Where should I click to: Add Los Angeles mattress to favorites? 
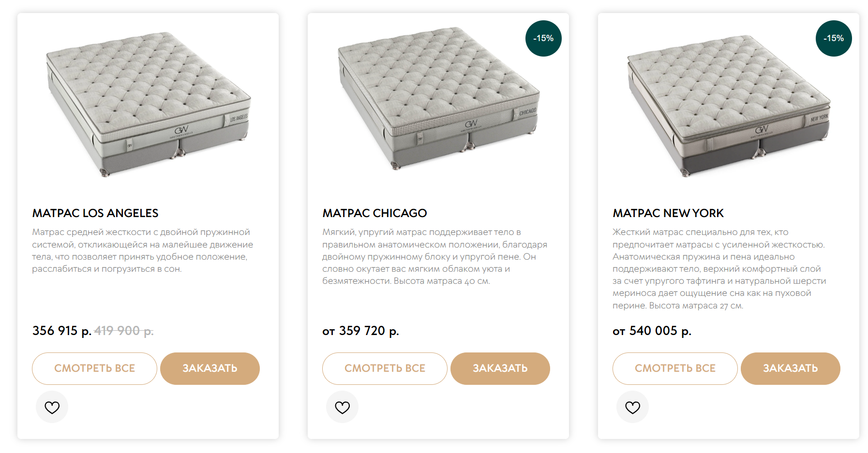tap(52, 407)
